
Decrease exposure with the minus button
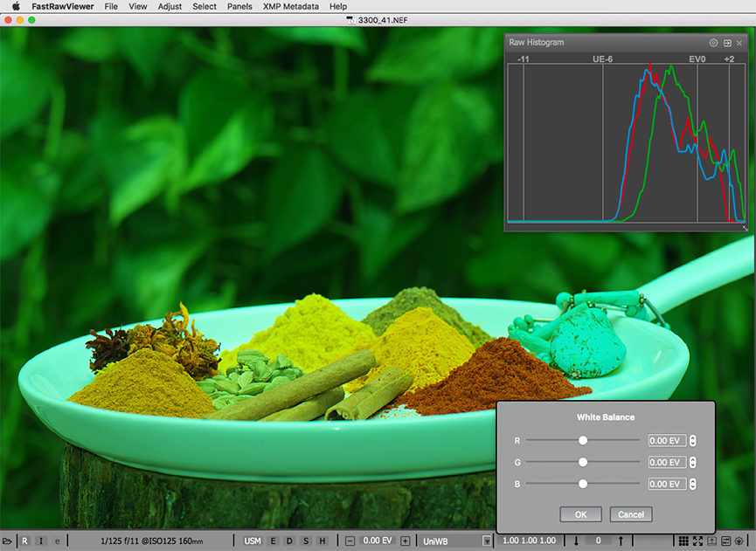point(350,541)
